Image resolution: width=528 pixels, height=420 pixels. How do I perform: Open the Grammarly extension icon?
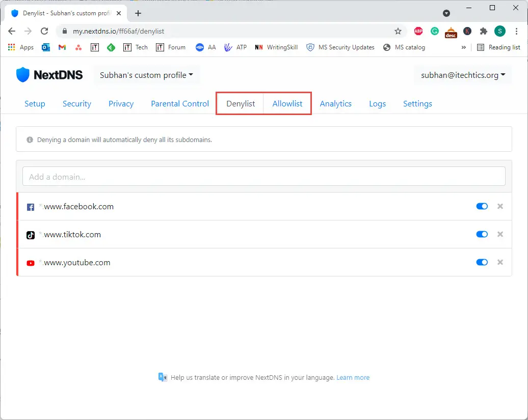(435, 31)
